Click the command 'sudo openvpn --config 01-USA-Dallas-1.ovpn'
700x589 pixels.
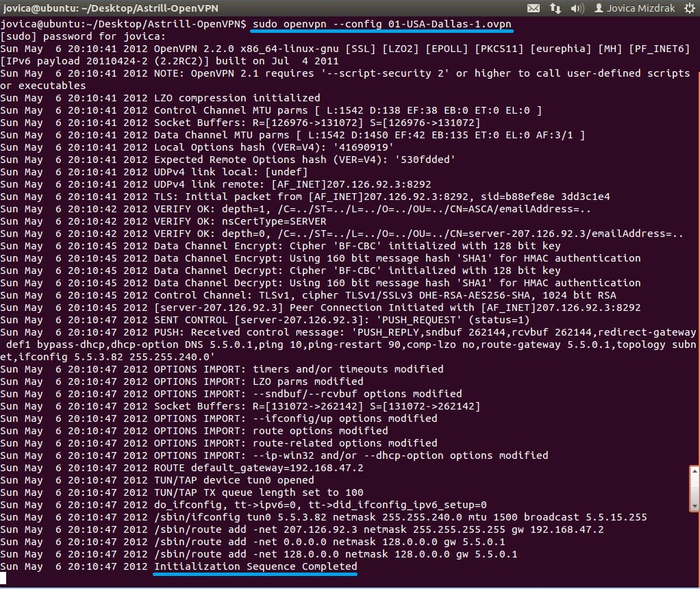(382, 24)
